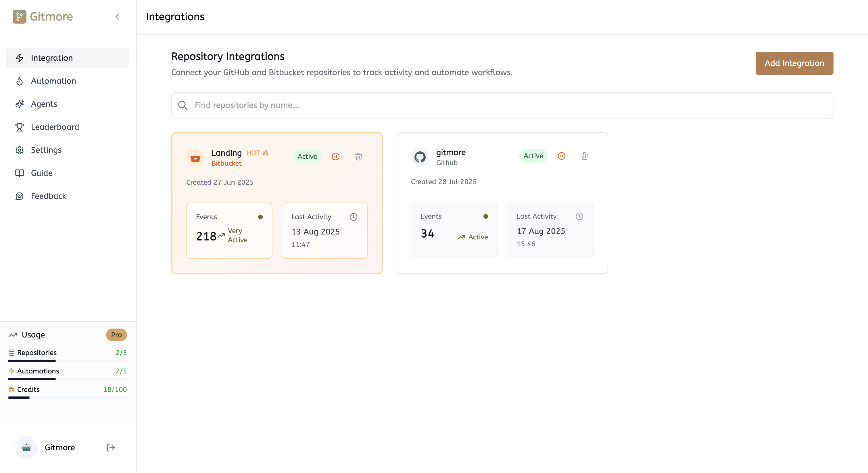Click Created 28 Jul 2025 text
This screenshot has height=473, width=868.
pos(443,182)
